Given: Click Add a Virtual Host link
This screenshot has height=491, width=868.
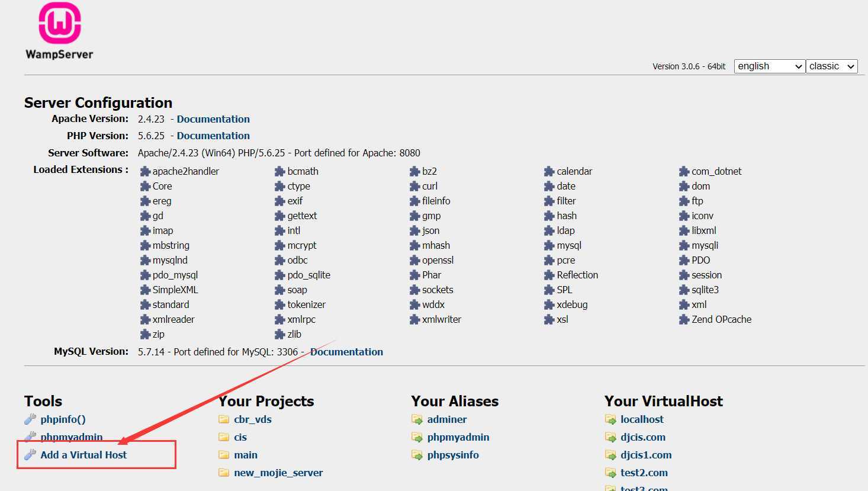Looking at the screenshot, I should click(83, 455).
